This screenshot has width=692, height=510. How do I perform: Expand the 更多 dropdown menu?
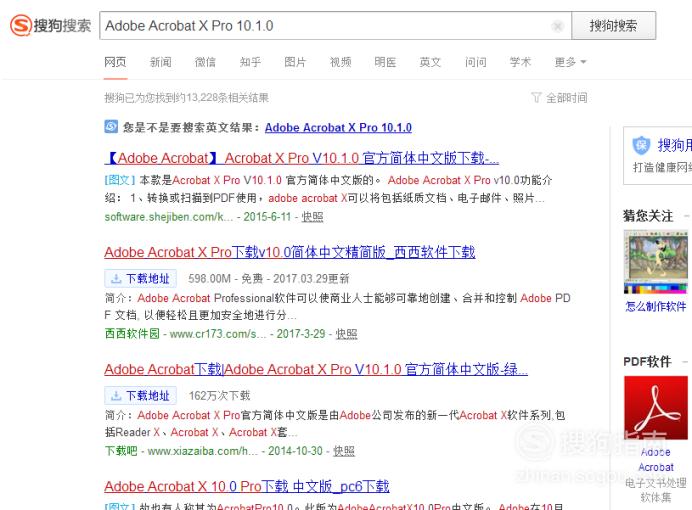pos(570,62)
